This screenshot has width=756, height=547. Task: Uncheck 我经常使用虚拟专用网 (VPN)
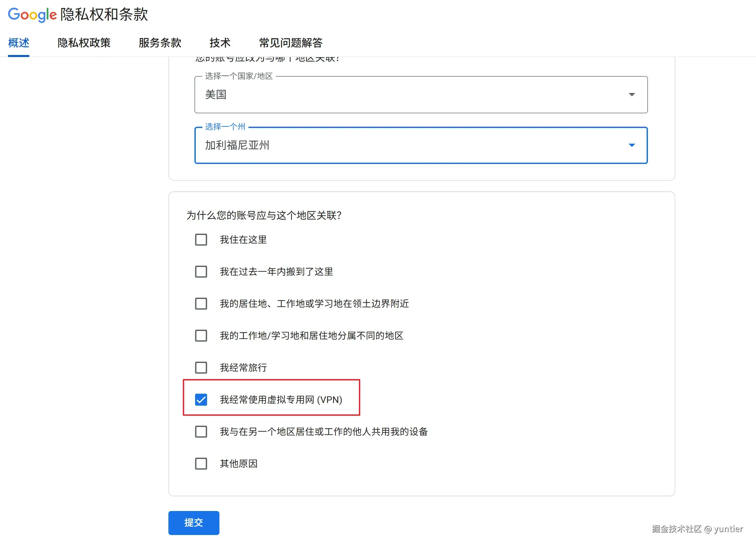coord(201,400)
